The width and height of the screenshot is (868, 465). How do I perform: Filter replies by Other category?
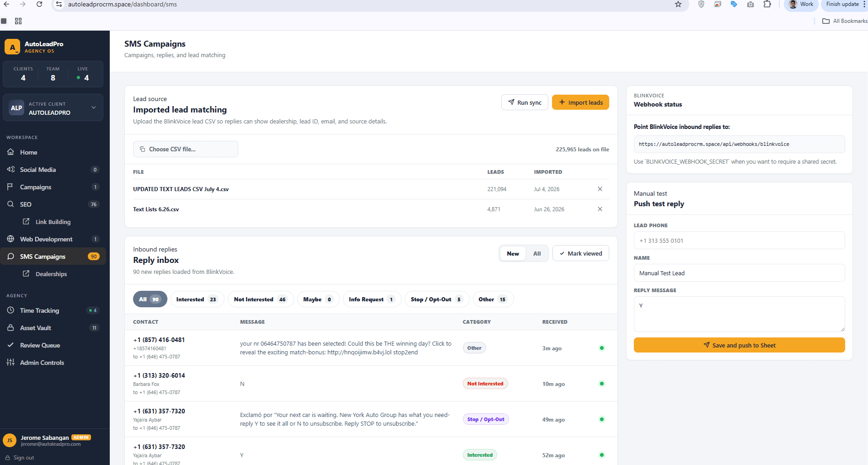[493, 299]
